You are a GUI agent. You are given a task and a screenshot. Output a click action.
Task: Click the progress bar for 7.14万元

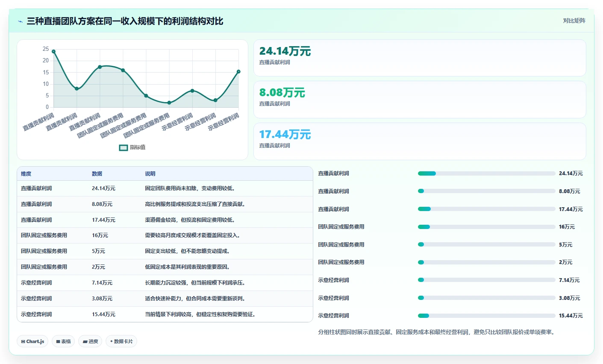point(486,280)
